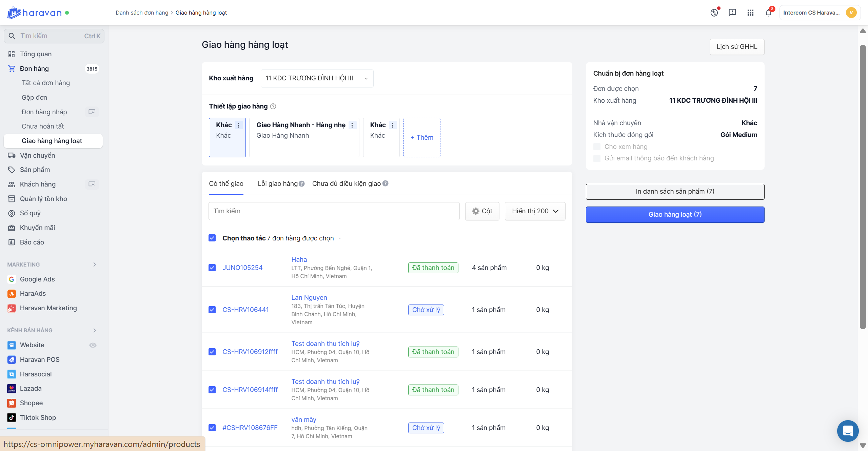Click the Cột gear settings button

pos(482,211)
